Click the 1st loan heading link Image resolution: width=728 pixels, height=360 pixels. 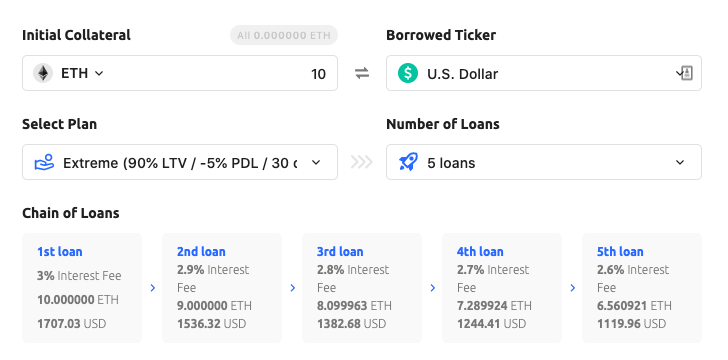60,252
